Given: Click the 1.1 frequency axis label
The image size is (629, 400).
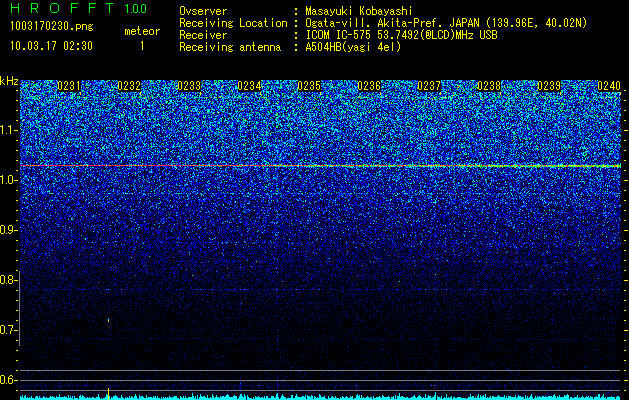Looking at the screenshot, I should coord(8,130).
